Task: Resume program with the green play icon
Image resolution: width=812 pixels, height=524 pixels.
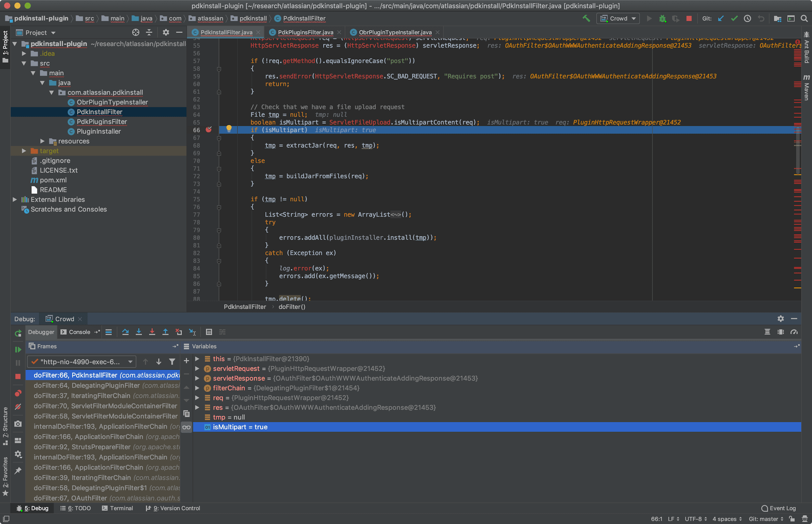Action: click(x=18, y=349)
